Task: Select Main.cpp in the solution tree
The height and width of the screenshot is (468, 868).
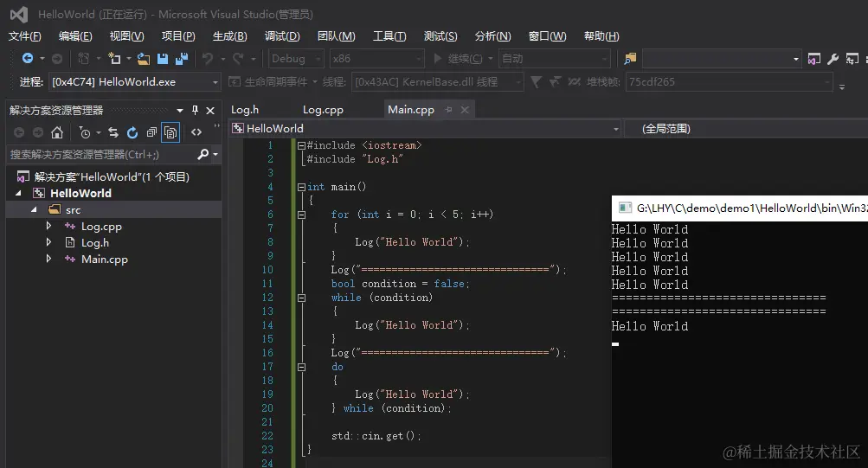Action: click(104, 260)
